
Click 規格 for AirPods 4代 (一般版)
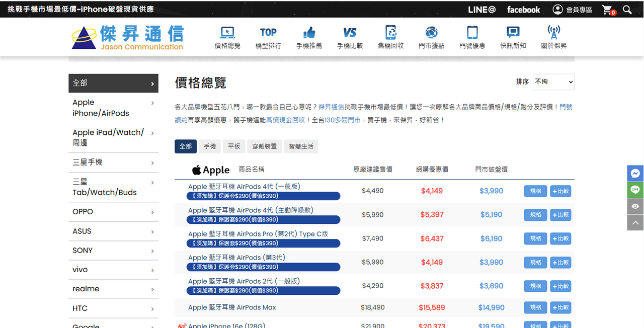(x=535, y=191)
